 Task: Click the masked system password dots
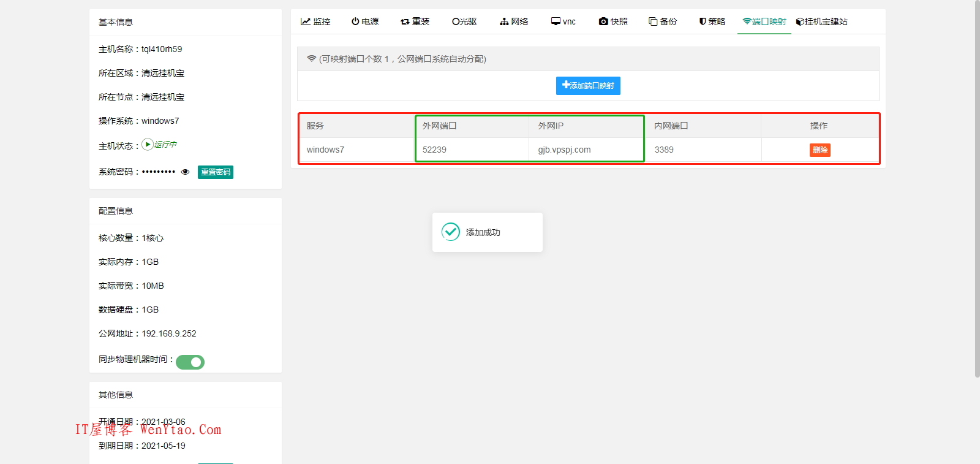coord(159,172)
